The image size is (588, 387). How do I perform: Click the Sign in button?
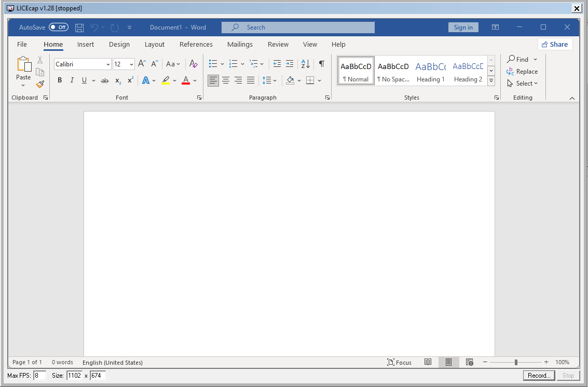click(x=463, y=27)
